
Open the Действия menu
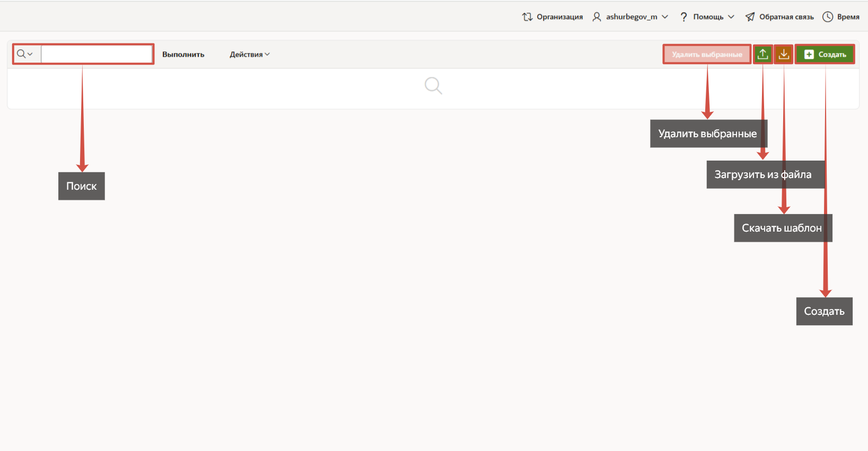tap(249, 55)
